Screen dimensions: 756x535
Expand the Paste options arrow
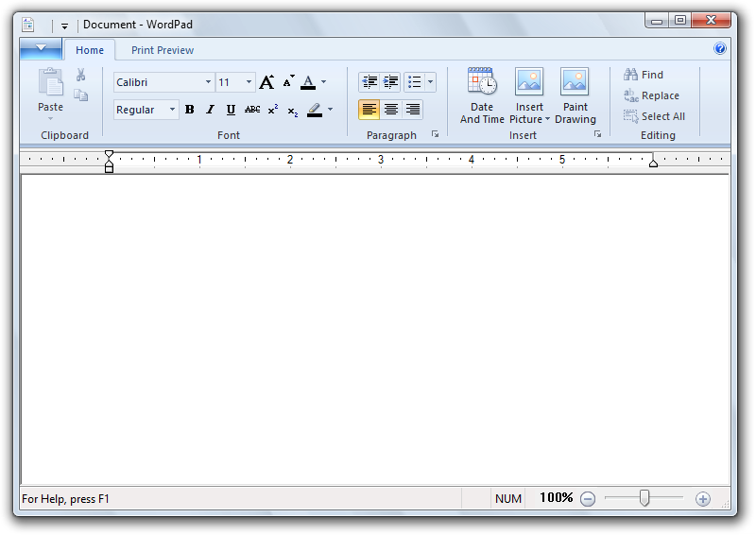(50, 119)
